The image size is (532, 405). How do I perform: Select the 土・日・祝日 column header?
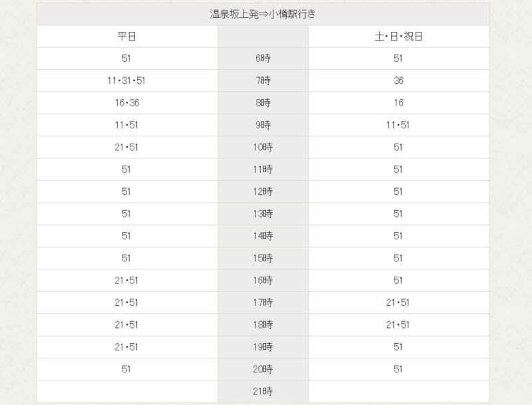coord(398,37)
